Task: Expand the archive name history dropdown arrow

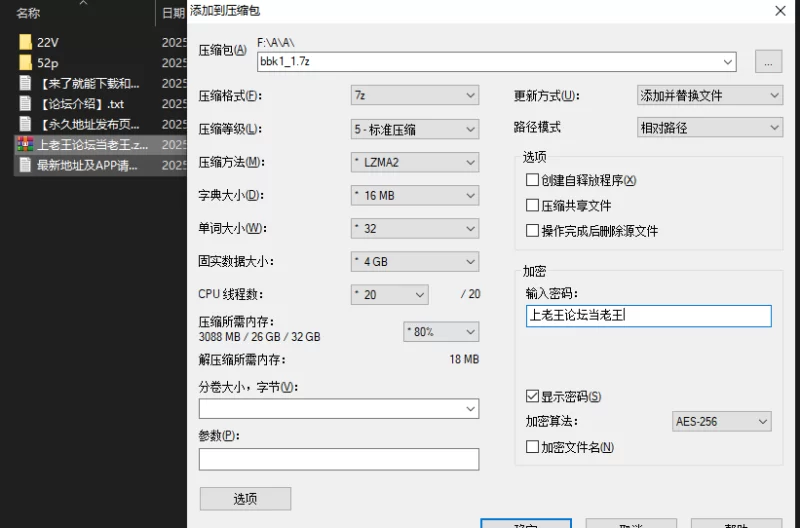Action: coord(728,62)
